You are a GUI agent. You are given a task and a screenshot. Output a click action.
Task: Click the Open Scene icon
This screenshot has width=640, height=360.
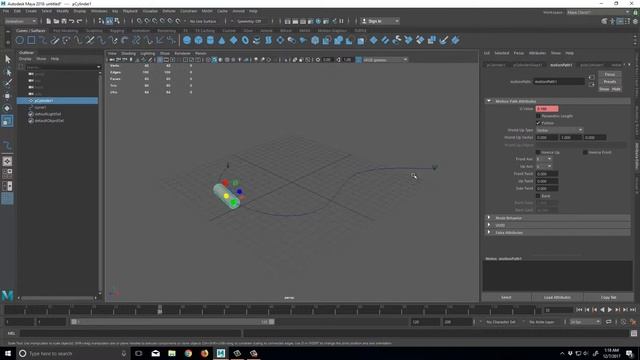(x=56, y=21)
